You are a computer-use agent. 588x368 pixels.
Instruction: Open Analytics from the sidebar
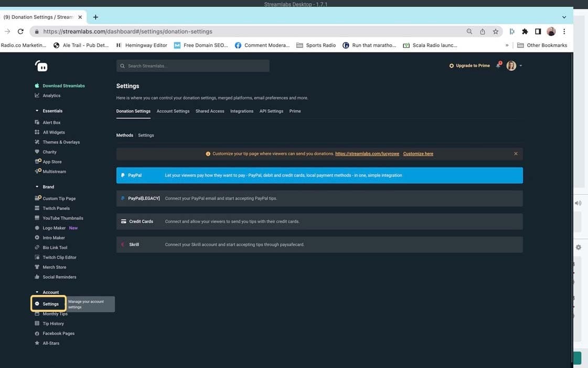[x=52, y=95]
